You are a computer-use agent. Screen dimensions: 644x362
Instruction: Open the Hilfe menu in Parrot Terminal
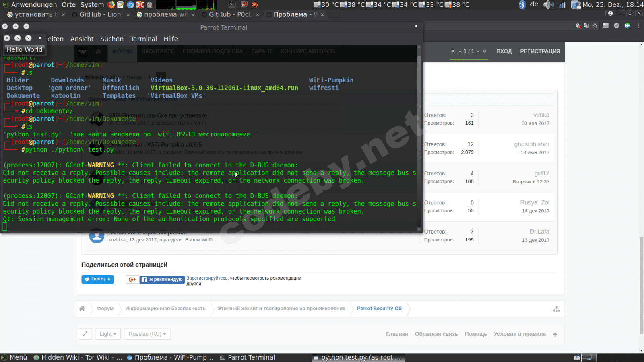(171, 39)
